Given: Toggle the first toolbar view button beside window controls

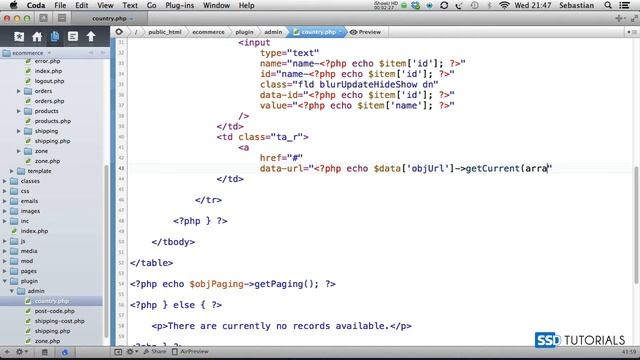Looking at the screenshot, I should (x=43, y=18).
